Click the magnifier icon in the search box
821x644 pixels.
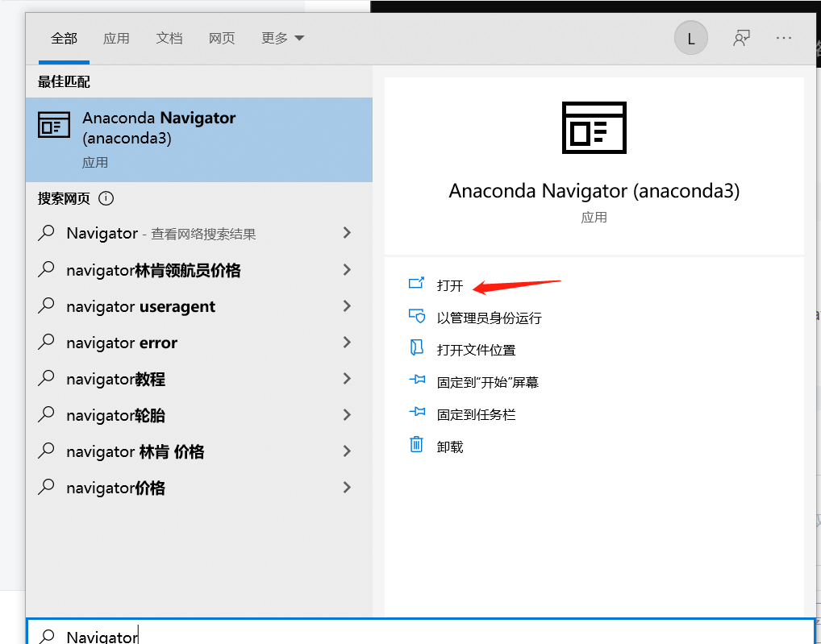coord(47,636)
